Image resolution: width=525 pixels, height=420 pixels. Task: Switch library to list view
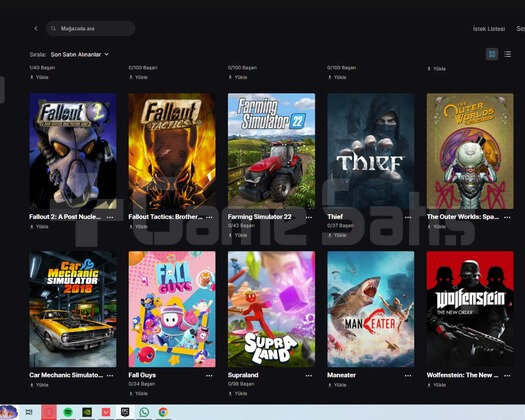coord(508,54)
